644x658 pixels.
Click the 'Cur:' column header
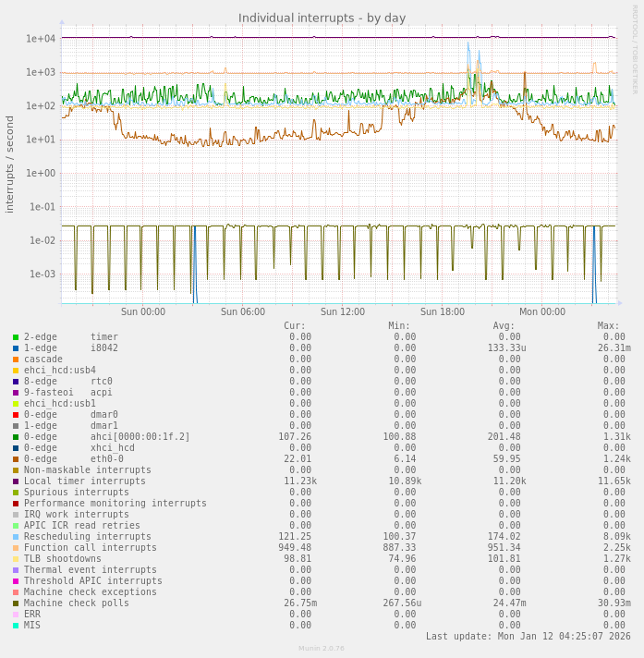pos(295,326)
